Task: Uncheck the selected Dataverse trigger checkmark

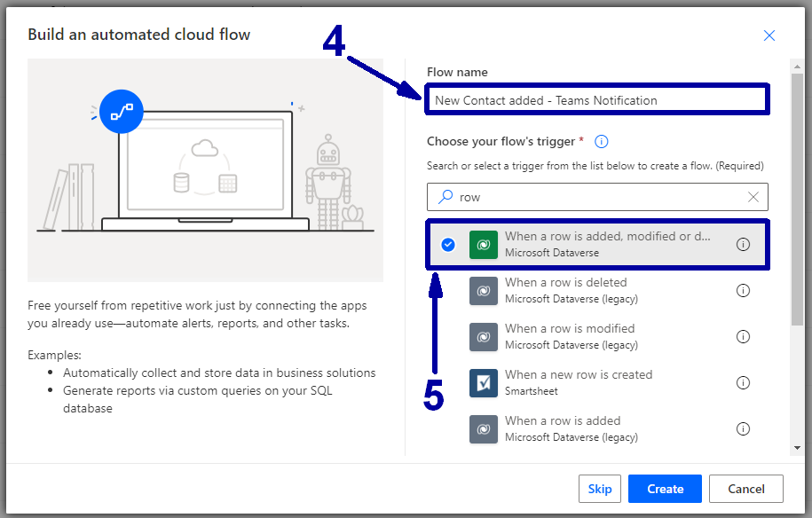Action: (448, 244)
